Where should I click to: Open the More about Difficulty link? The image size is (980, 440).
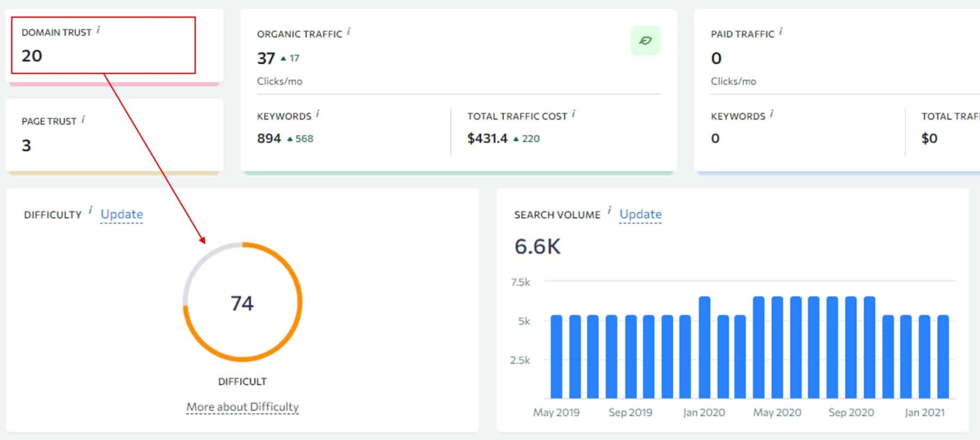242,407
